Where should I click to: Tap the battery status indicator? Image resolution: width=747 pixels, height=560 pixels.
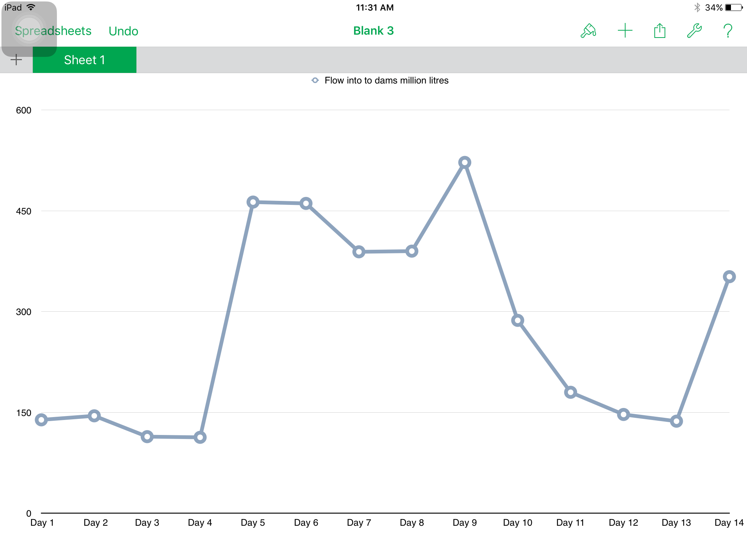733,8
